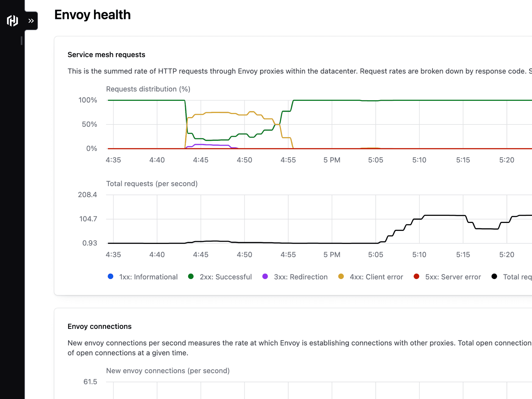Click the '0%' y-axis label
Image resolution: width=532 pixels, height=399 pixels.
click(x=92, y=149)
